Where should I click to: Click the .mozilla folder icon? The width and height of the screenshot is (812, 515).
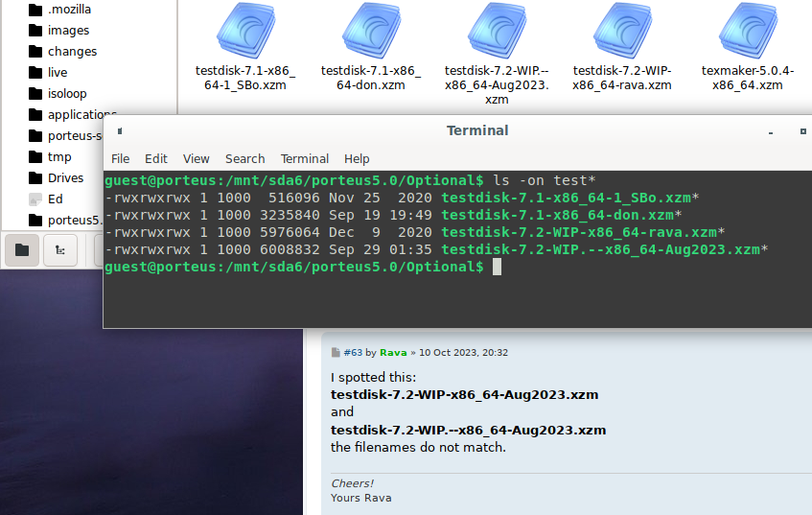point(35,10)
